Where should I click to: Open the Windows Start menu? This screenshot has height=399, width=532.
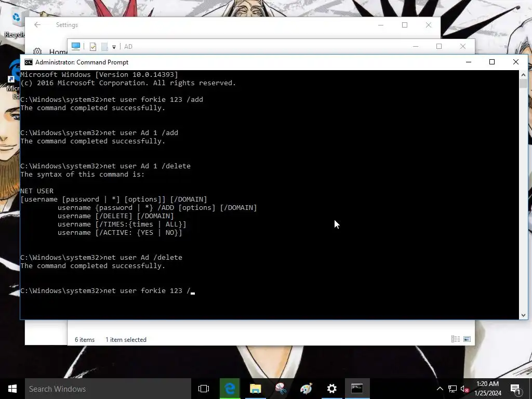click(12, 389)
